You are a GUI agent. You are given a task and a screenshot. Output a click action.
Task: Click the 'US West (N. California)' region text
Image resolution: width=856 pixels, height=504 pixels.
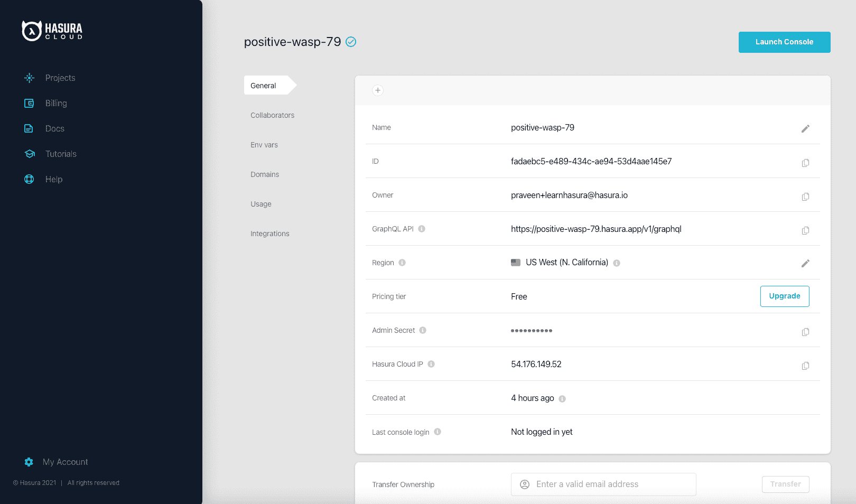click(567, 263)
